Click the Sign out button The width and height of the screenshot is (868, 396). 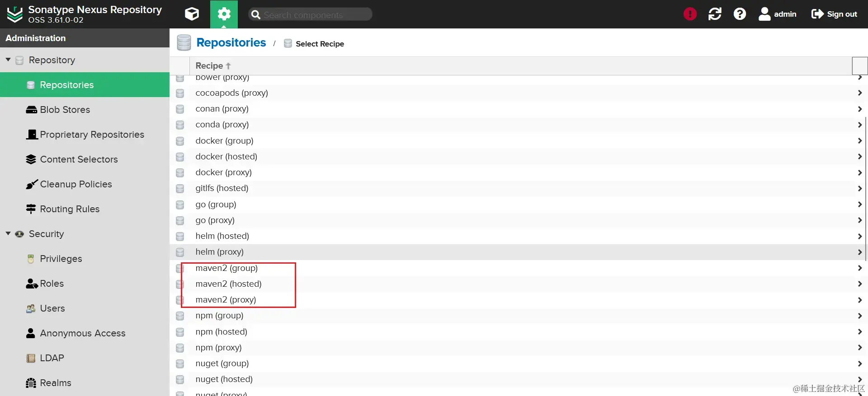tap(834, 14)
